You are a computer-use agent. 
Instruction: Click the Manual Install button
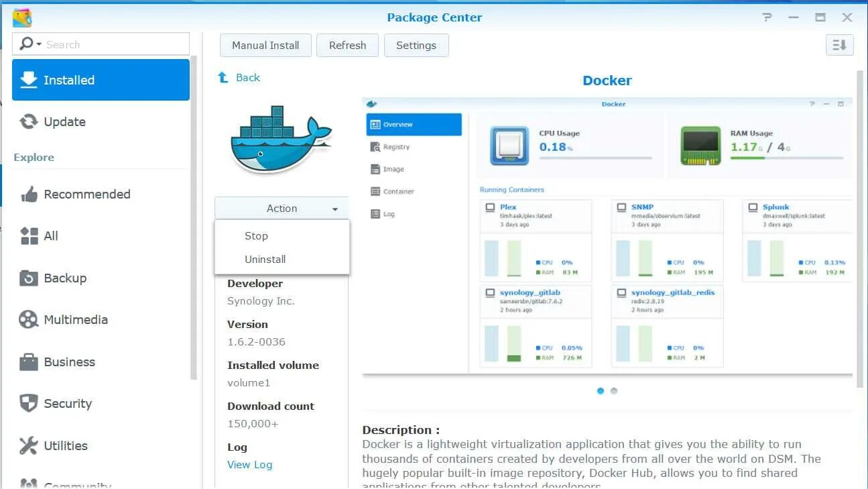(265, 45)
